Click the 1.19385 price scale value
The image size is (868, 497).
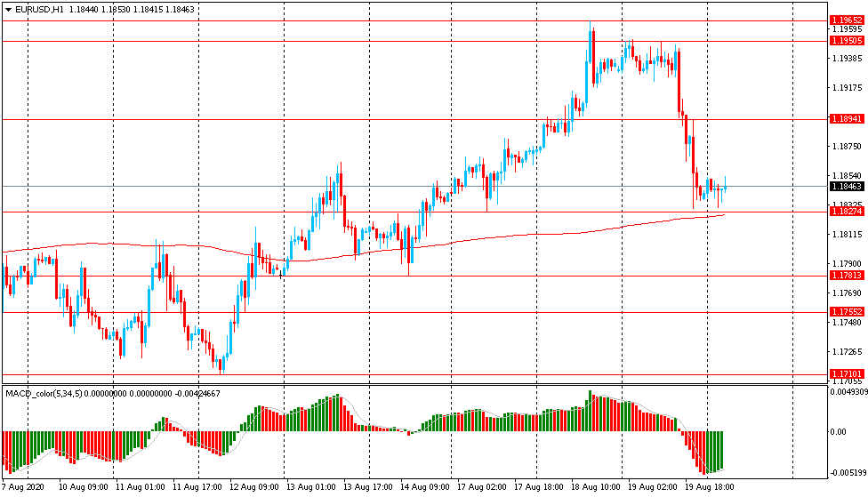847,58
